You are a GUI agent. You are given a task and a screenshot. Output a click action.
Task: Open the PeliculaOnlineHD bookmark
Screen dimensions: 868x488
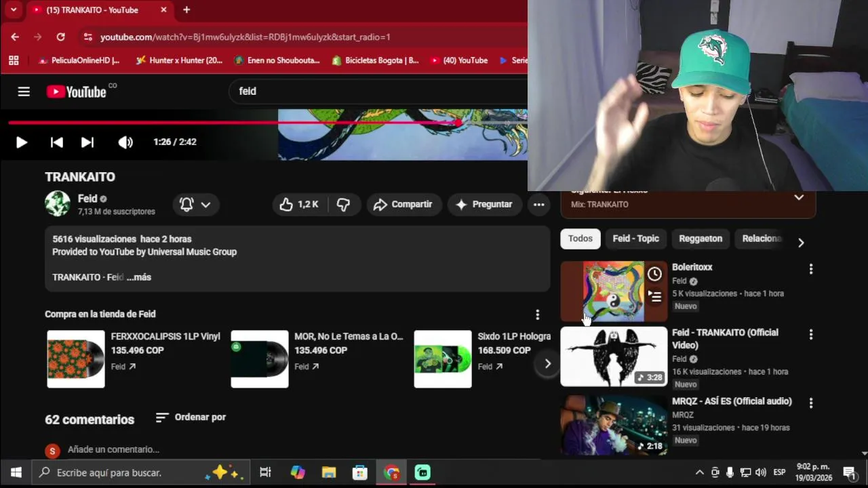[x=79, y=60]
